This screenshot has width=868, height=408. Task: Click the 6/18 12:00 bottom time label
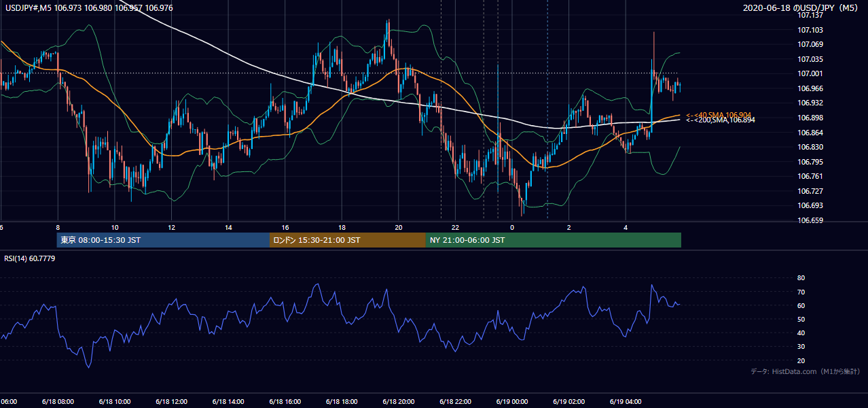click(x=171, y=402)
